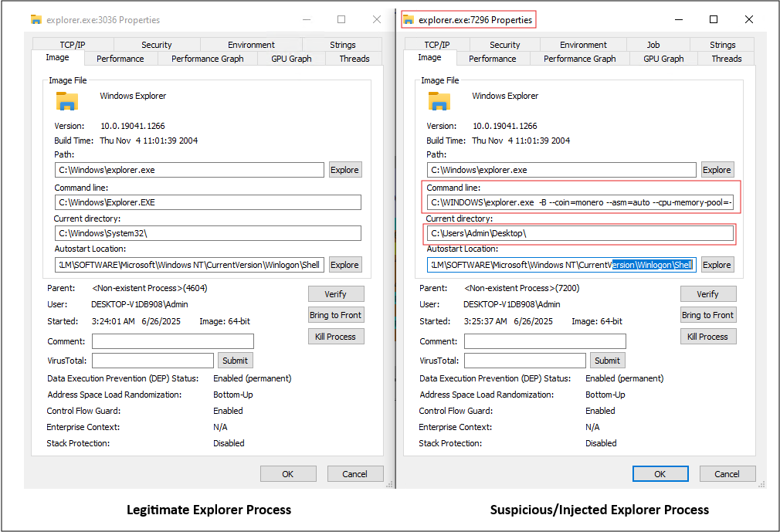
Task: Open GPU Graph tab in 7296 window
Action: [x=663, y=59]
